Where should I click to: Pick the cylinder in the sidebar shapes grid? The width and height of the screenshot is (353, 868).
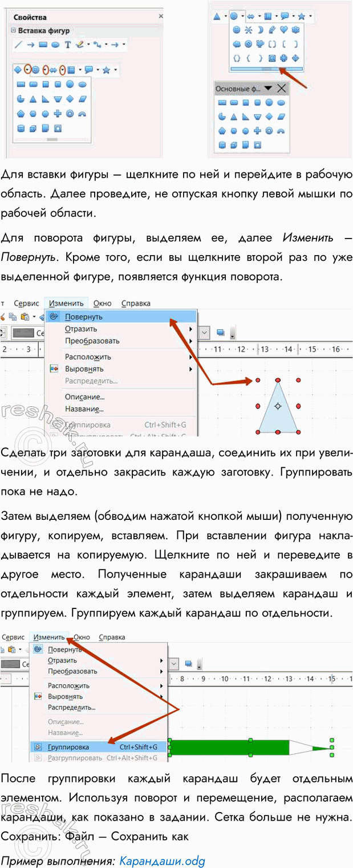(x=21, y=128)
